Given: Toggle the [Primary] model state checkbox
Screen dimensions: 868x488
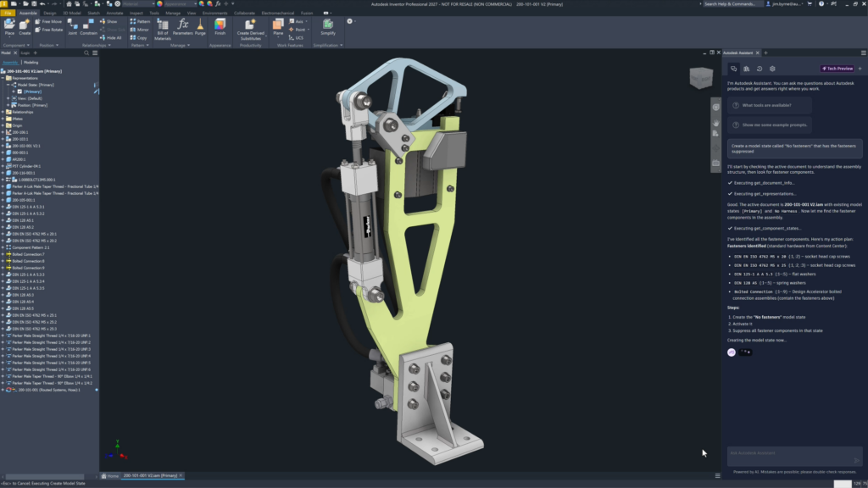Looking at the screenshot, I should [20, 91].
